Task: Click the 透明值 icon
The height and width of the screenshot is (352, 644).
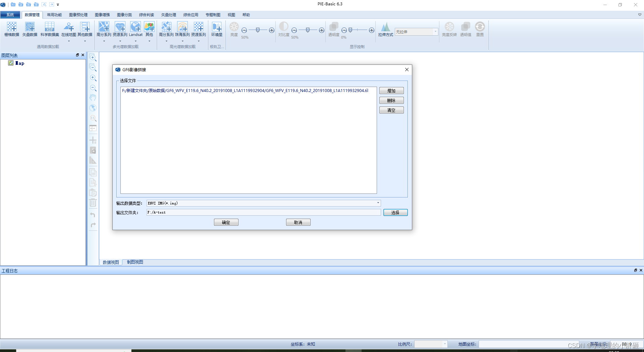Action: (x=466, y=27)
